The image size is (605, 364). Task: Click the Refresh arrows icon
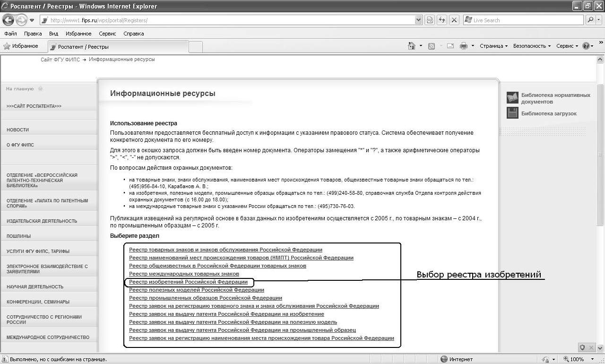[x=442, y=20]
